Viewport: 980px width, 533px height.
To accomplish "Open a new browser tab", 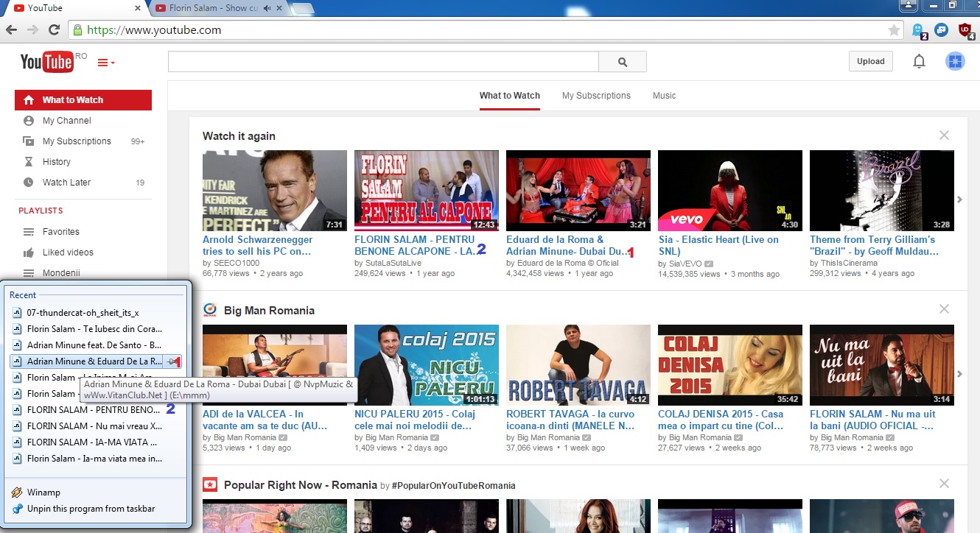I will (304, 9).
